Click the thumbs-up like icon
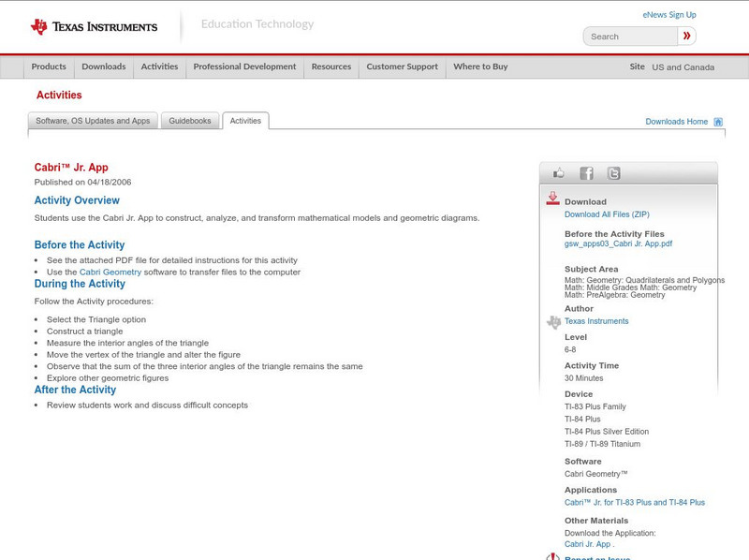Viewport: 749px width, 560px height. point(559,173)
